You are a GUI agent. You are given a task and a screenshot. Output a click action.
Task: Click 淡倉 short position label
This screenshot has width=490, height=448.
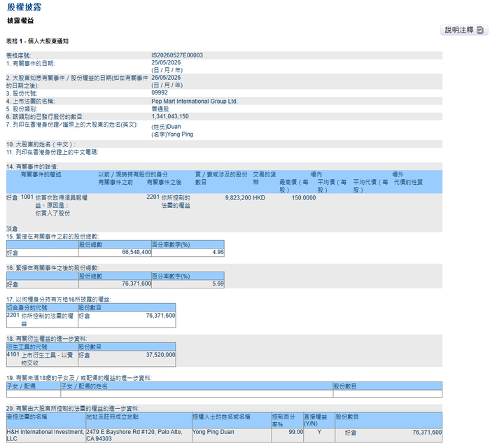12,229
